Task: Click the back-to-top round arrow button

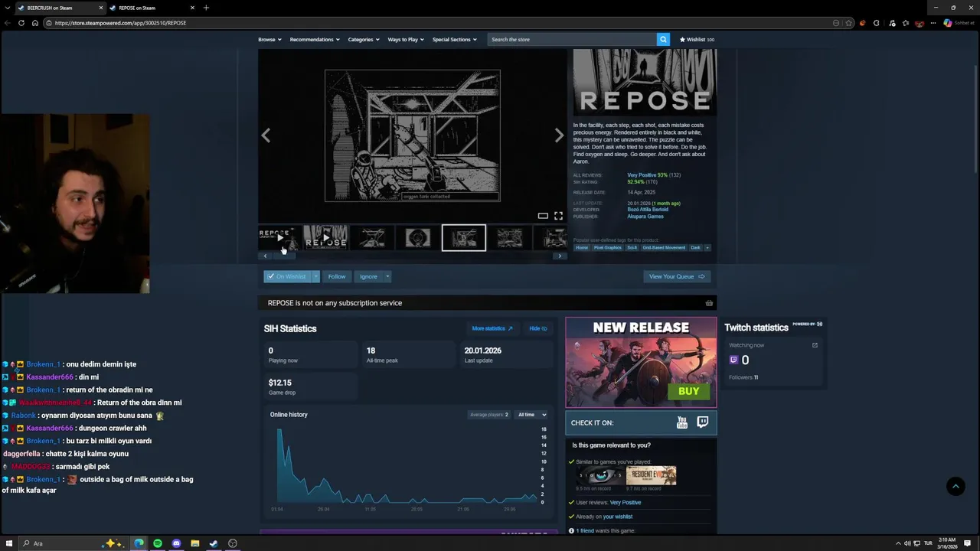Action: coord(955,486)
